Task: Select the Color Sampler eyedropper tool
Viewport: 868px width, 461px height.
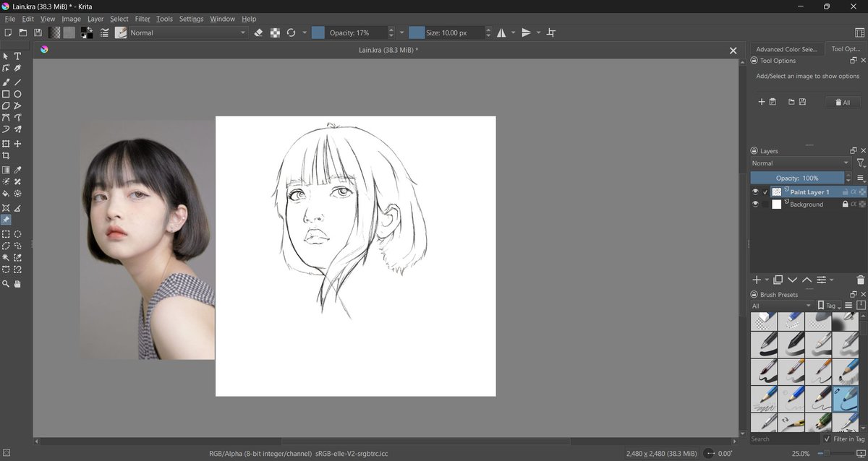Action: 18,170
